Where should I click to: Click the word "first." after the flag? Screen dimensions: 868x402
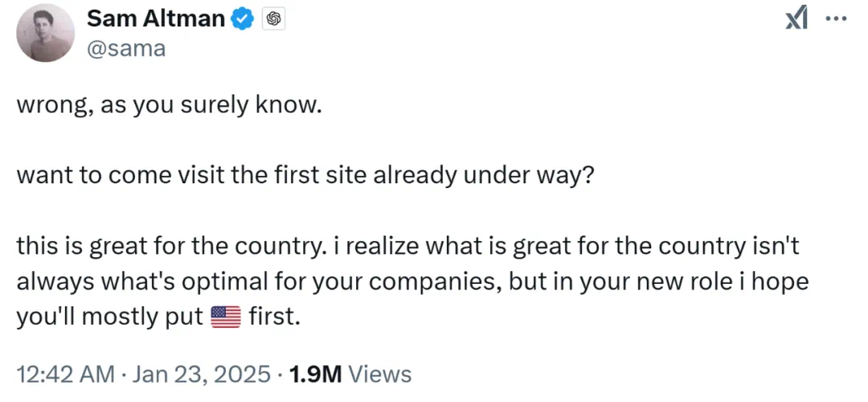275,317
